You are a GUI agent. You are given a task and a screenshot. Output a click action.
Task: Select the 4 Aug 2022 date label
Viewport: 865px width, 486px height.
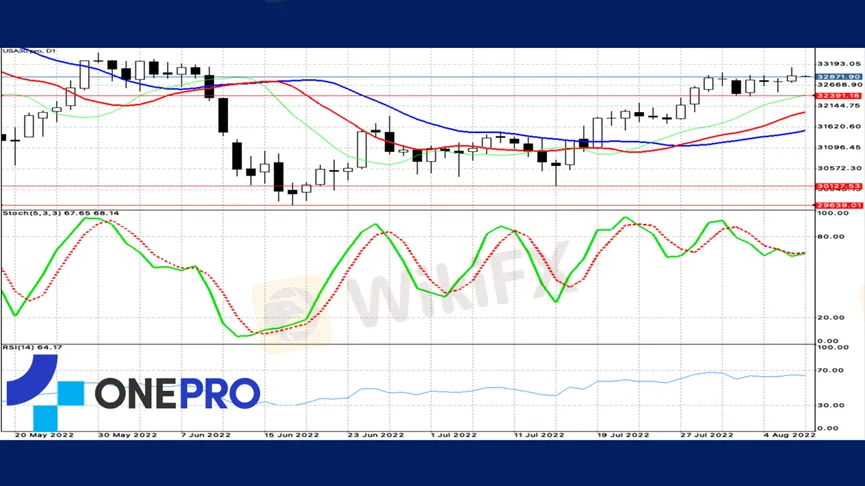790,435
